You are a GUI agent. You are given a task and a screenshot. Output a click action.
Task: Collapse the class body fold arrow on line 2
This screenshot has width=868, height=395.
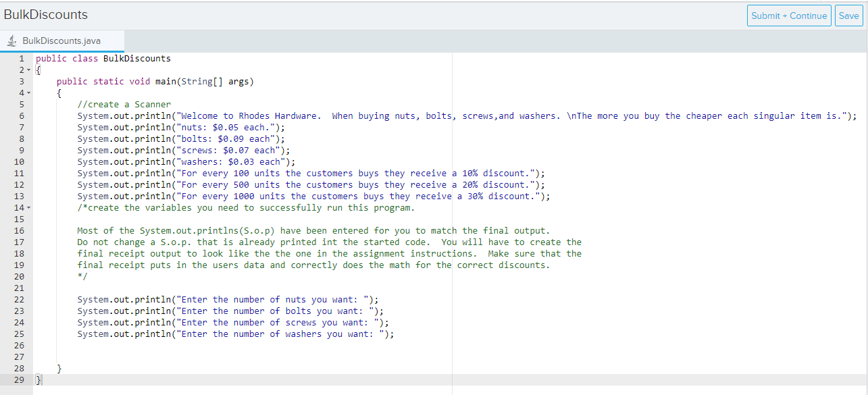[x=30, y=70]
